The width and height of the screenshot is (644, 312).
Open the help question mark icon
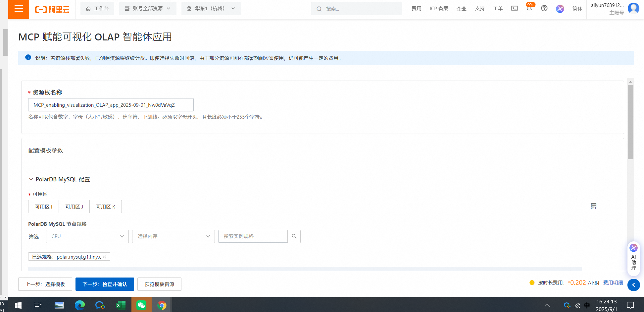(x=544, y=8)
